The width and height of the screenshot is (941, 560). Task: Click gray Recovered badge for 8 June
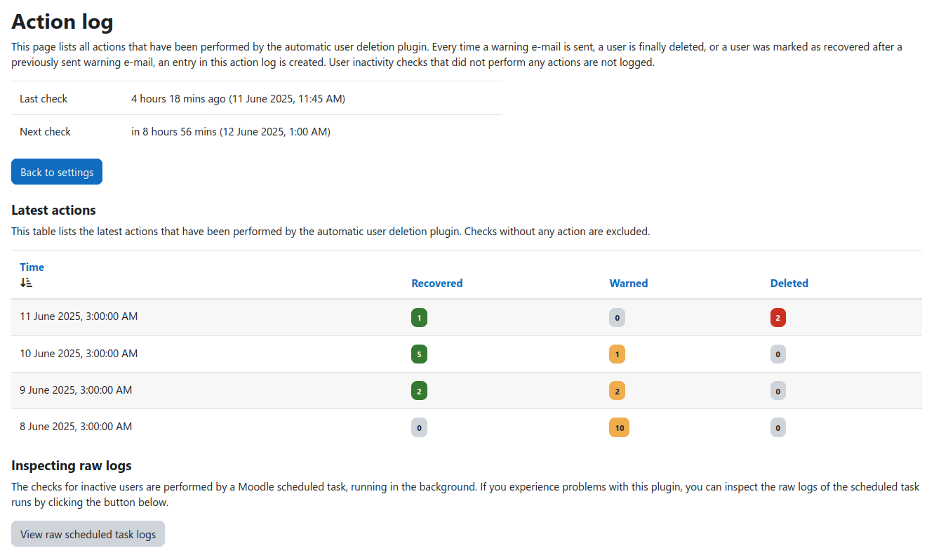click(419, 427)
